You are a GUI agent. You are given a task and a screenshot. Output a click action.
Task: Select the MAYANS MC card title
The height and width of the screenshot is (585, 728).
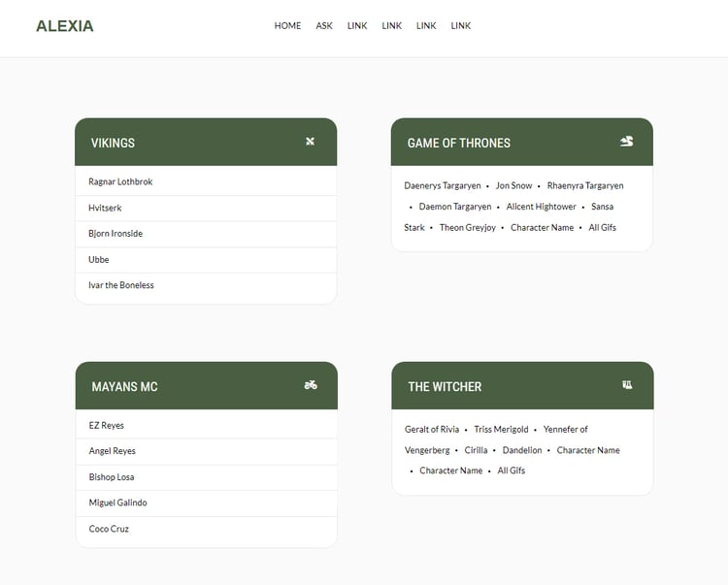coord(124,387)
